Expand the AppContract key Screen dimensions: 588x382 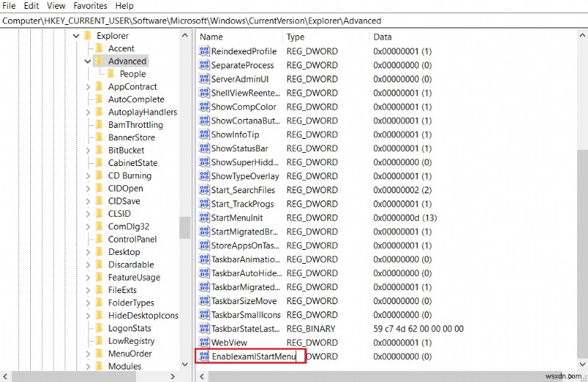pyautogui.click(x=87, y=87)
